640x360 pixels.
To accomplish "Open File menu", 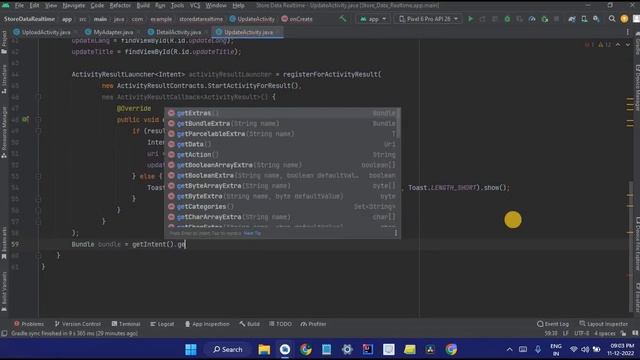I will pos(19,5).
